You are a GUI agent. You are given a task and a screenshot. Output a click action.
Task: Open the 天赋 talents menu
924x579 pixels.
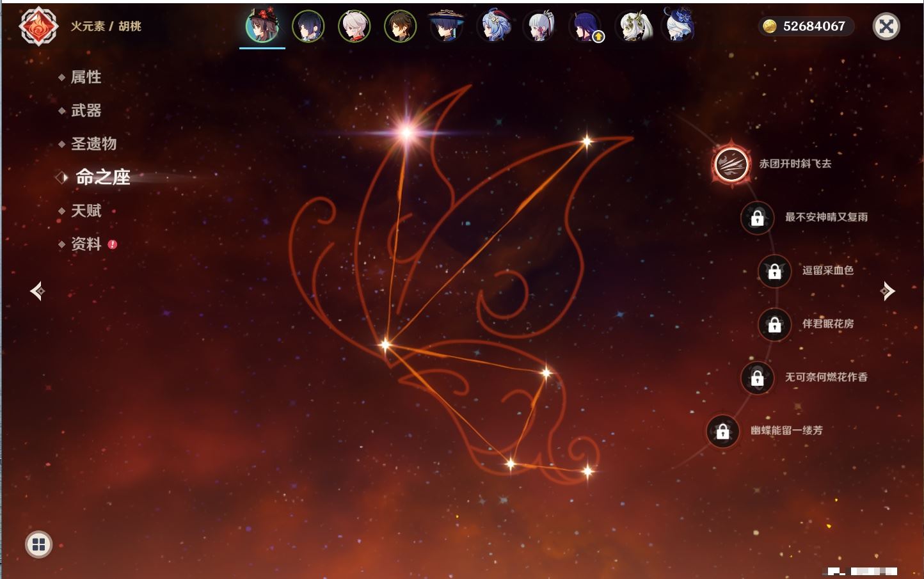(x=86, y=210)
